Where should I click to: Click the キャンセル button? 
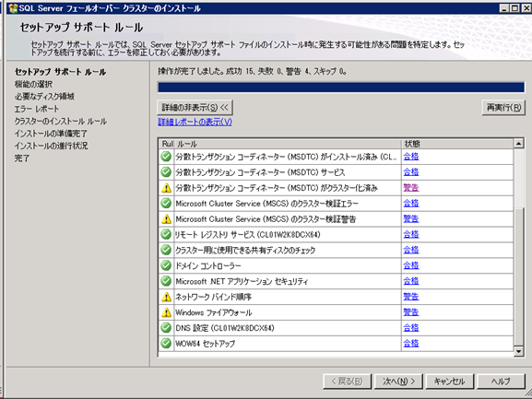450,381
